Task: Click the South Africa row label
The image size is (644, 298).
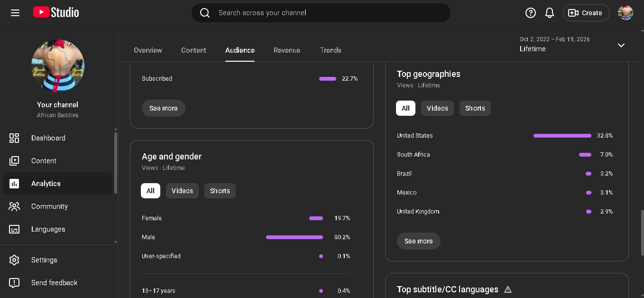Action: click(x=414, y=155)
